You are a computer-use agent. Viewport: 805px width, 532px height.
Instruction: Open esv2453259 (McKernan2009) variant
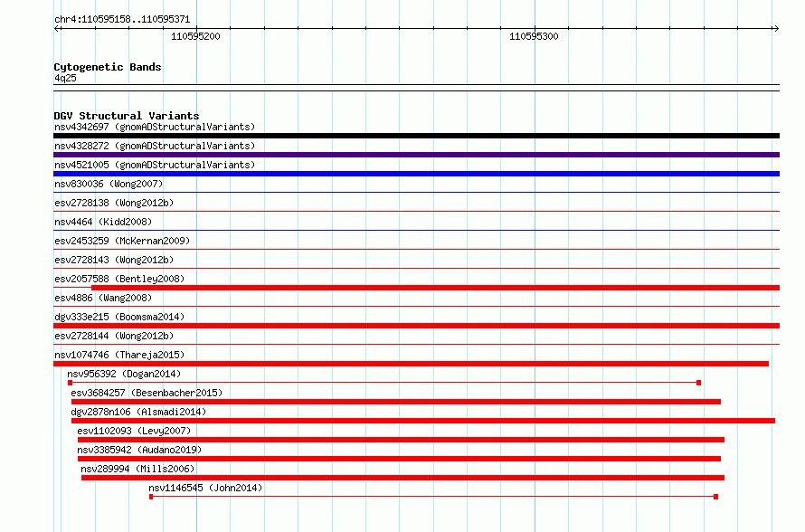click(122, 241)
